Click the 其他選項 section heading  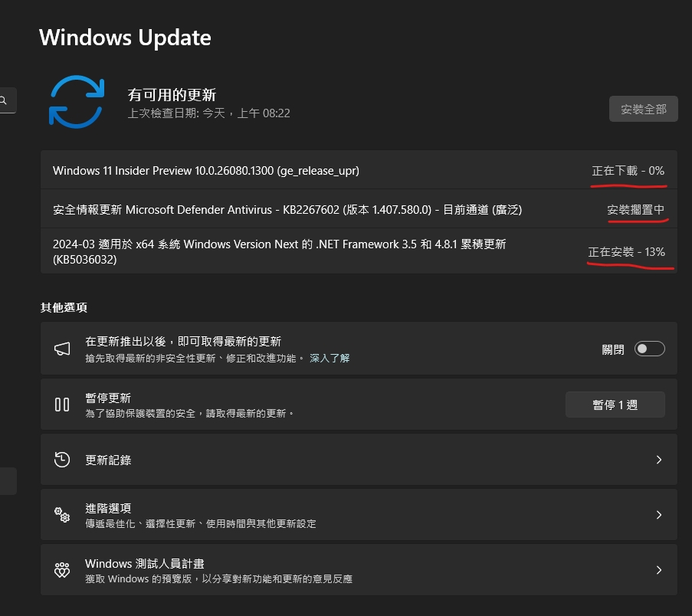tap(64, 307)
